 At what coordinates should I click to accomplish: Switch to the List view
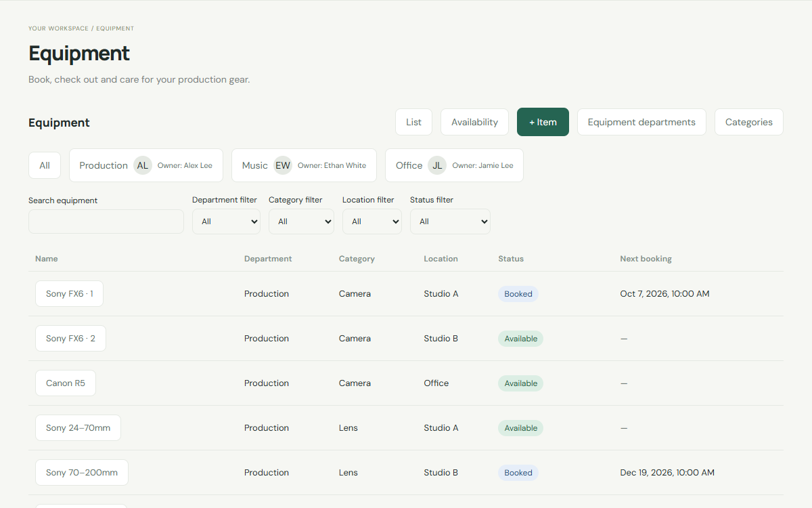[x=414, y=122]
